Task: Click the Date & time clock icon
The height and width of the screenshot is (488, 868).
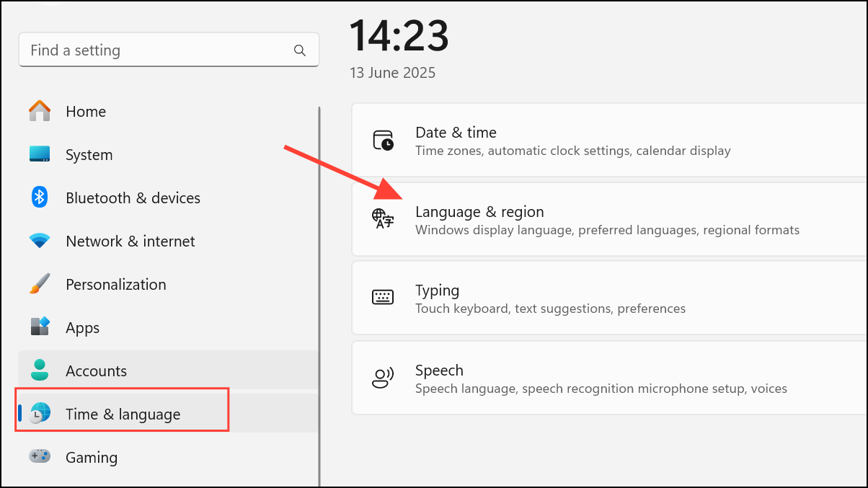Action: click(x=383, y=140)
